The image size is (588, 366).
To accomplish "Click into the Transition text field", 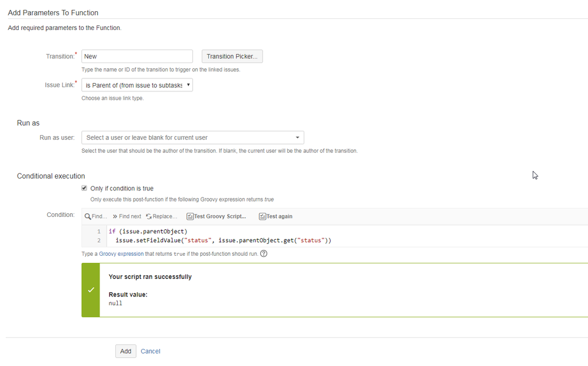I will coord(137,57).
